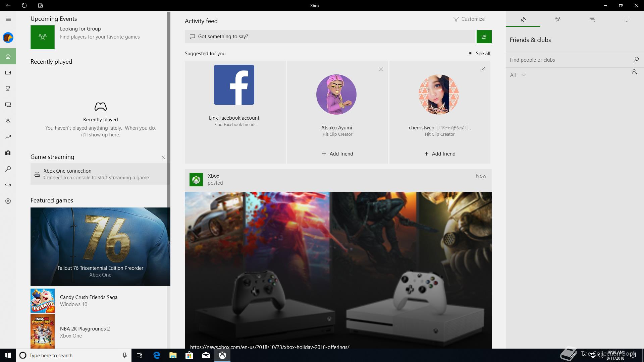
Task: Open Microsoft Store from the taskbar
Action: click(x=190, y=355)
